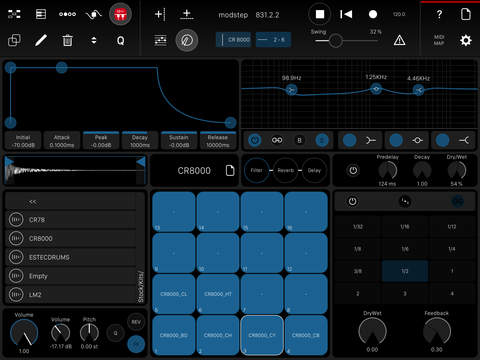Click the add column plus icon
The image size is (480, 360).
pyautogui.click(x=160, y=14)
